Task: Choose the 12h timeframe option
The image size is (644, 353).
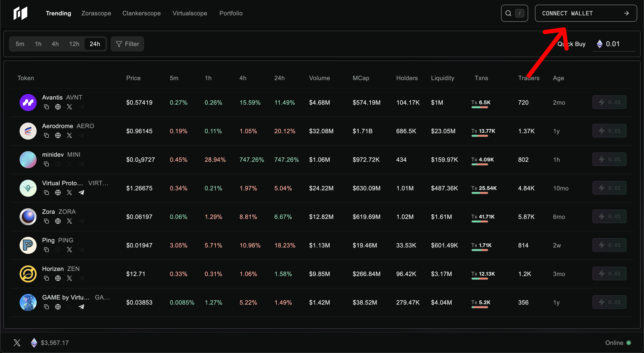Action: click(x=74, y=44)
